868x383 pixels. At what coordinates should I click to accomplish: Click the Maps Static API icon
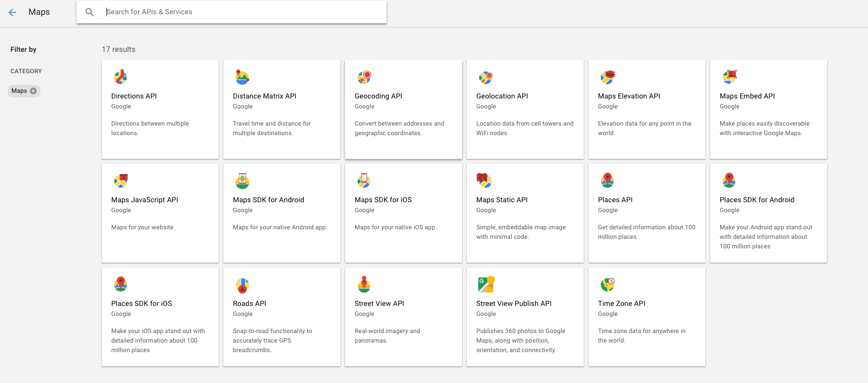[484, 180]
